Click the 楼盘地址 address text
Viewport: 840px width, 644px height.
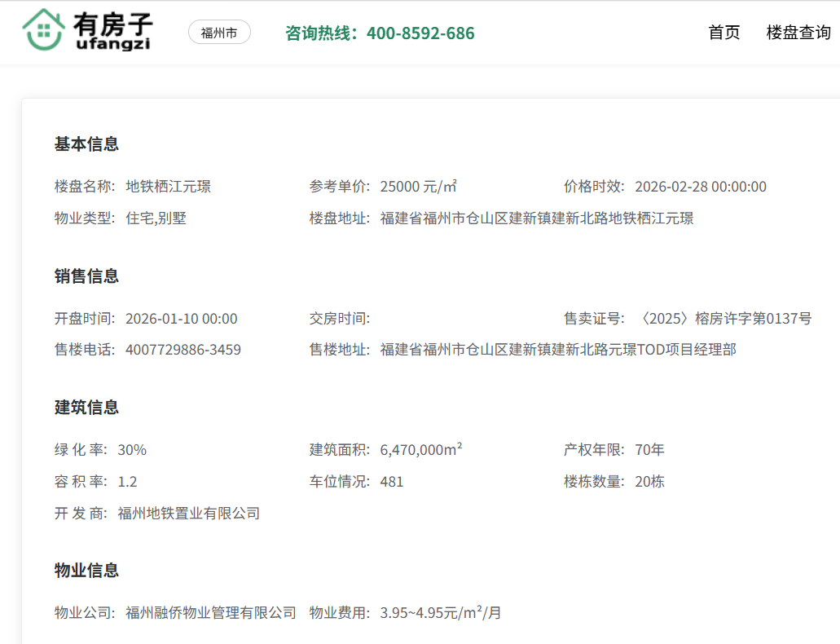(x=536, y=218)
